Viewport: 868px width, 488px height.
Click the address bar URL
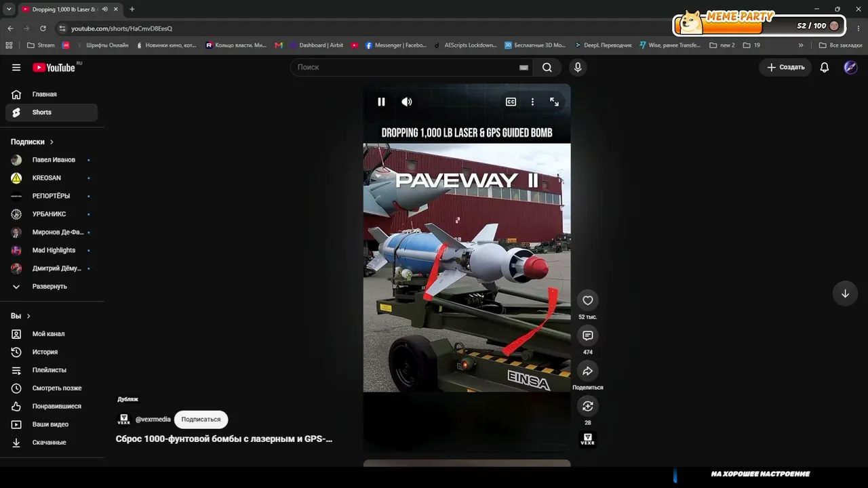(x=122, y=28)
